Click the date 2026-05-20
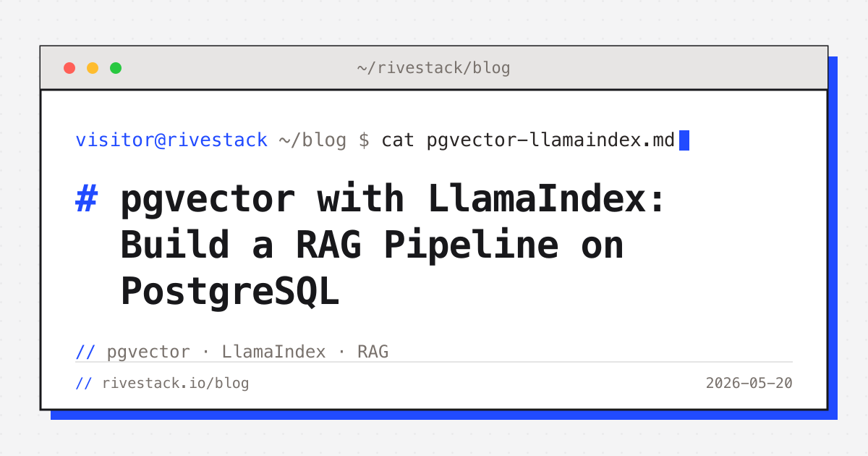 pos(749,383)
